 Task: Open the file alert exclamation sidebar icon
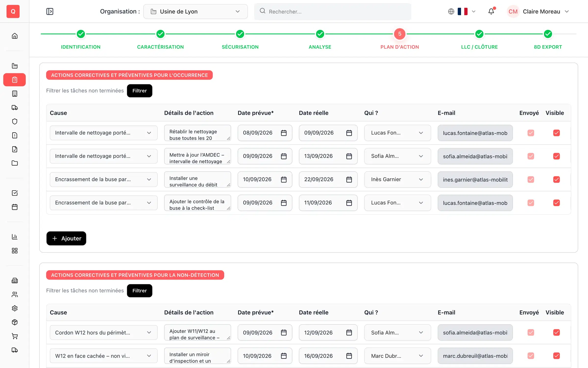(15, 135)
